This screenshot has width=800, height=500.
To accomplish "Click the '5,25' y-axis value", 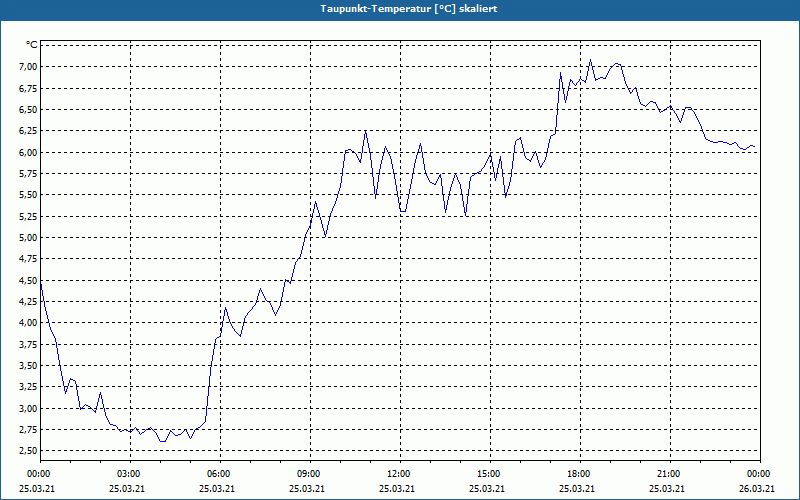I will click(29, 216).
